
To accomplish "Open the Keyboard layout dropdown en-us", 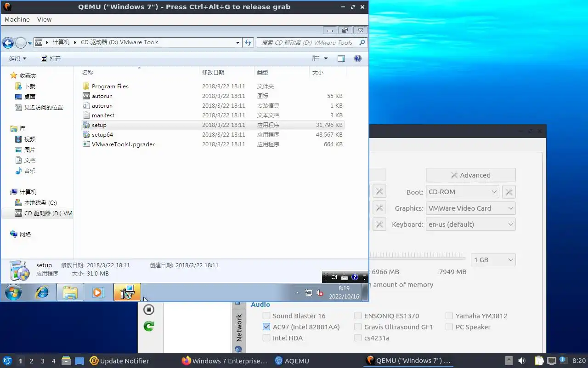I will click(471, 224).
